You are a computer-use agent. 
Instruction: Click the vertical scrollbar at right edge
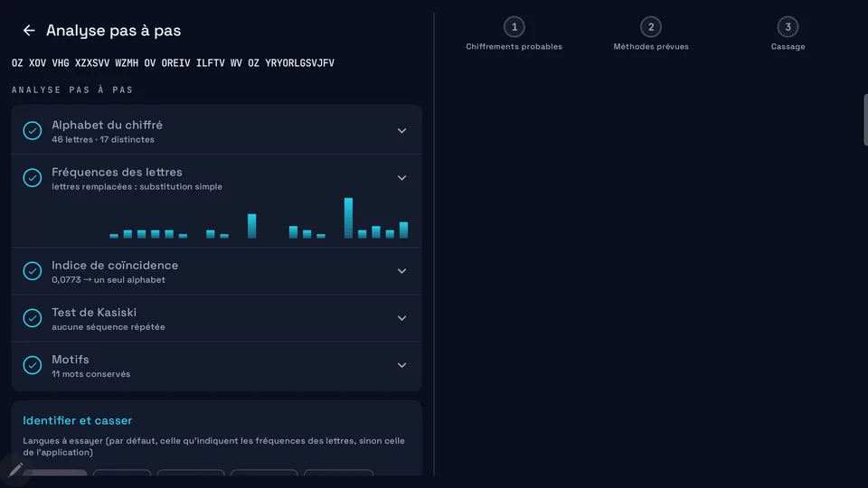pos(865,119)
